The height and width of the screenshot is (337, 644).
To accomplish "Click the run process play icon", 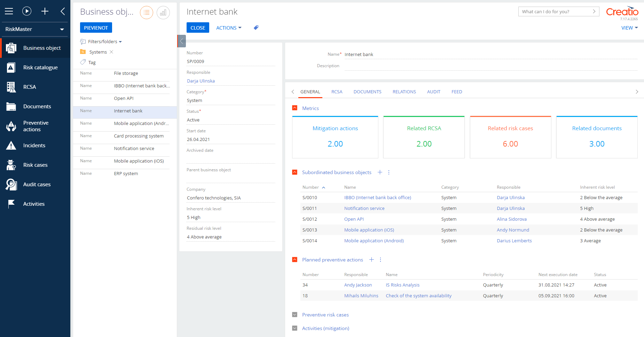I will [x=27, y=11].
